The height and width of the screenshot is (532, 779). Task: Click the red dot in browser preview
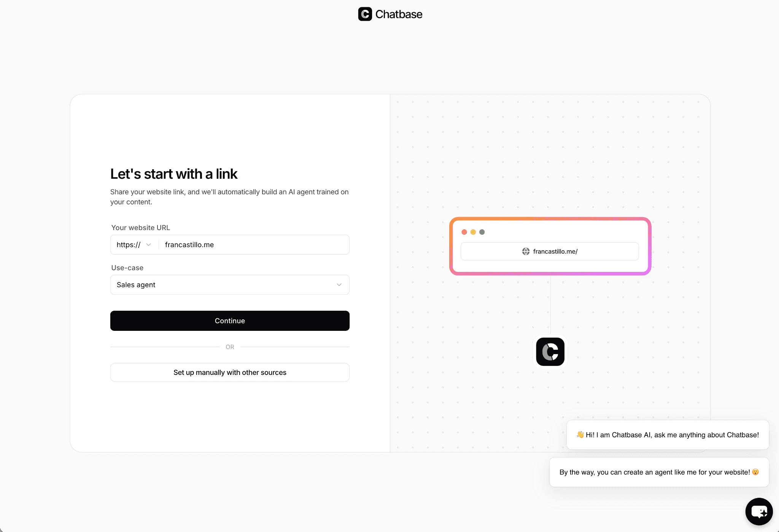pos(464,232)
